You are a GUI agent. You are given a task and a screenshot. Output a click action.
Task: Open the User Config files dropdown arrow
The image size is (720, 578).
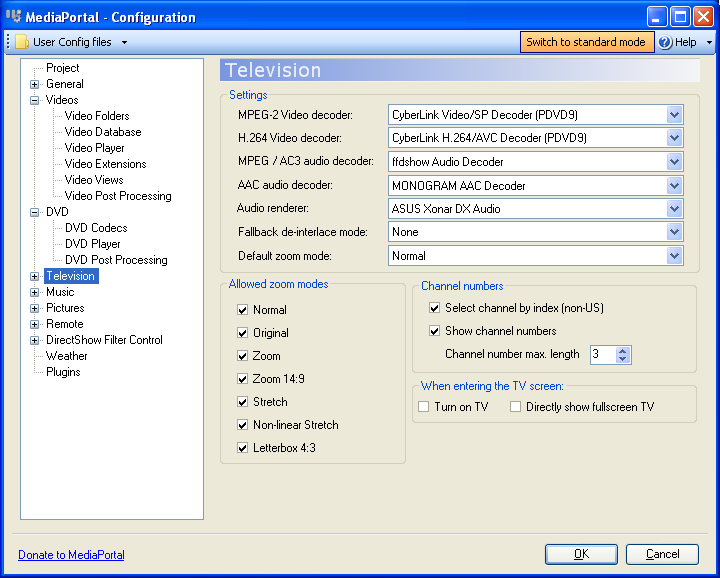tap(124, 42)
